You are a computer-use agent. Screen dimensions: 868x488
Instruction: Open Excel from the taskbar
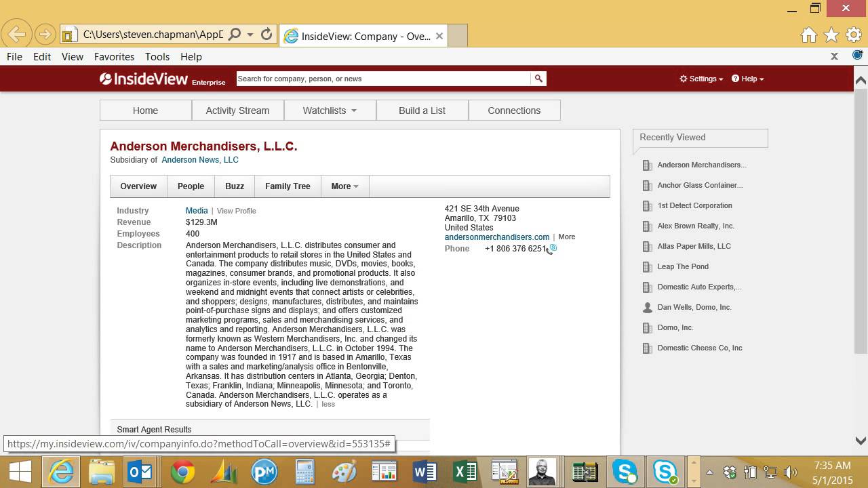pyautogui.click(x=465, y=472)
